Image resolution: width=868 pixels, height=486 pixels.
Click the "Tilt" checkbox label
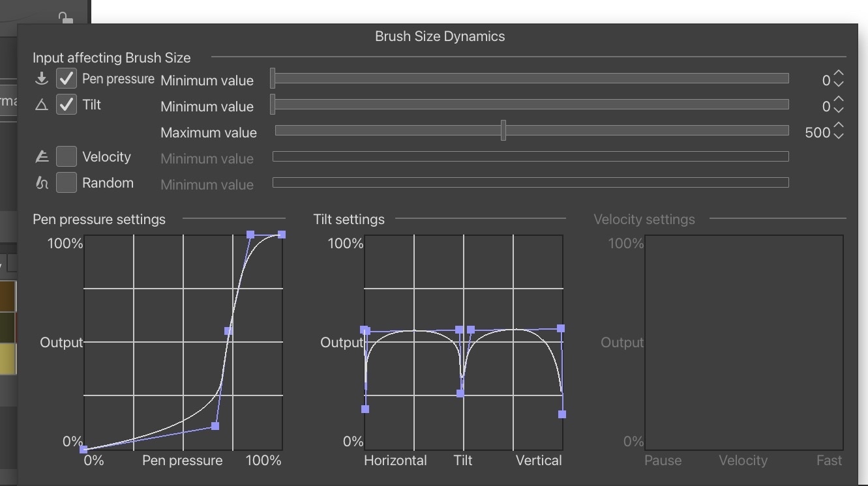pos(91,105)
